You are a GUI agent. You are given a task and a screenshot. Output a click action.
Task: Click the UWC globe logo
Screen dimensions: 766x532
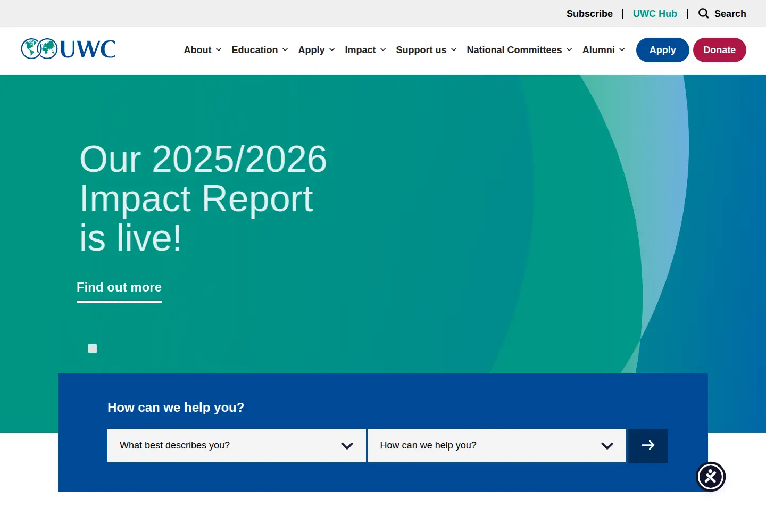click(68, 49)
